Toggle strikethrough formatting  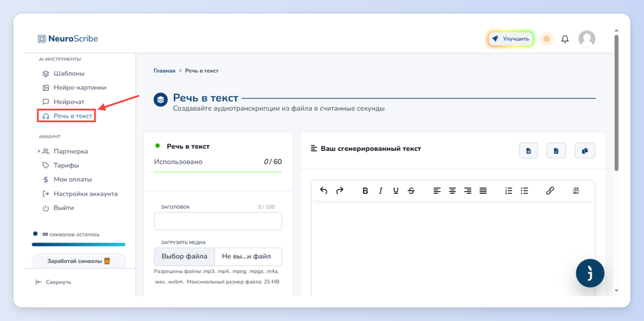click(411, 191)
